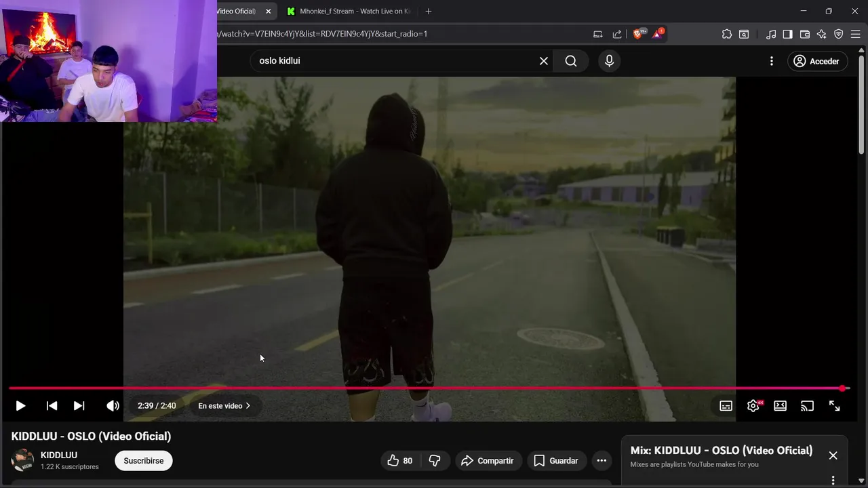Open media control music note icon
Screen dimensions: 868x488
(x=771, y=34)
